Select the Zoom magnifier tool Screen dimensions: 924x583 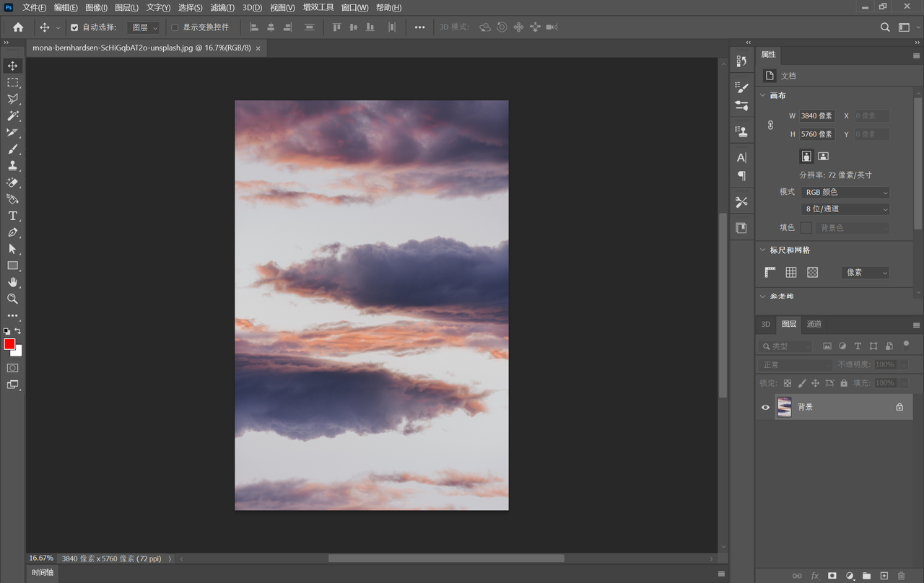coord(12,299)
